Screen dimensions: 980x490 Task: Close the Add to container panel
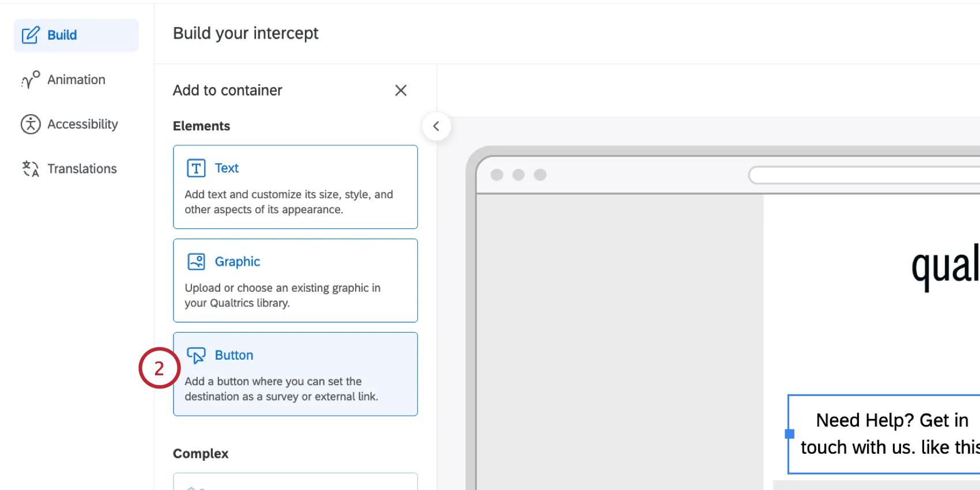[x=401, y=91]
